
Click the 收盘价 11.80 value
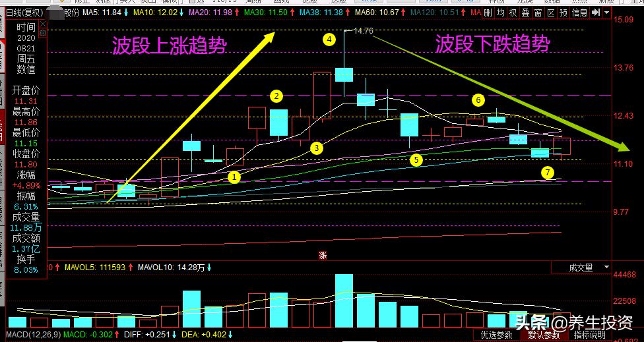coord(26,165)
